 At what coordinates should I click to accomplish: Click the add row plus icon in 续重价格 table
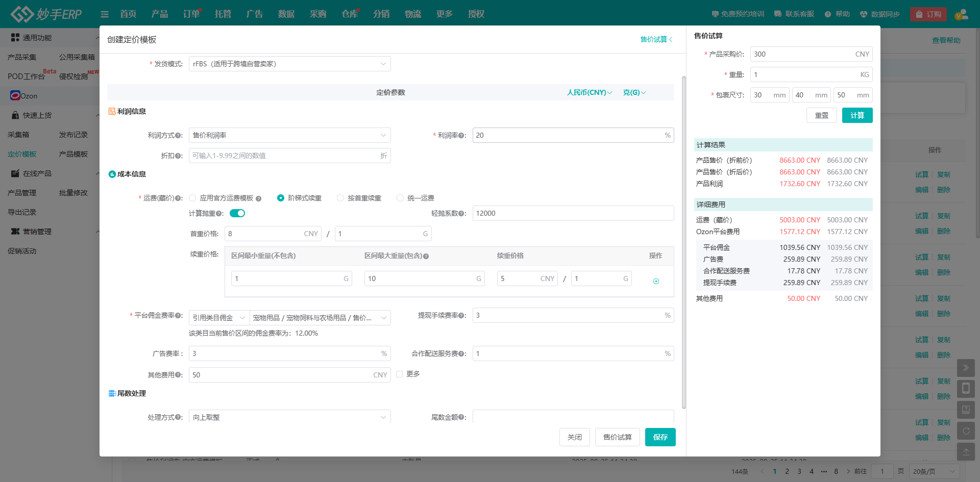tap(656, 281)
